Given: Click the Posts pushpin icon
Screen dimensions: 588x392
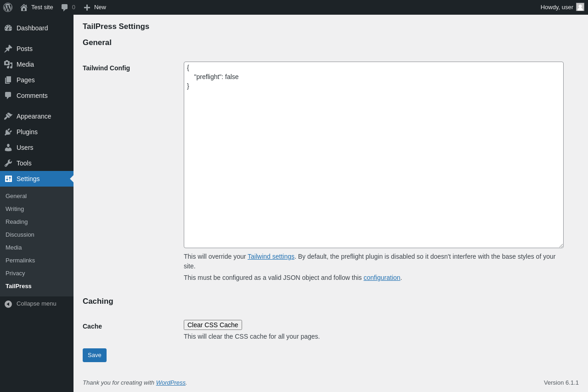Looking at the screenshot, I should tap(8, 49).
